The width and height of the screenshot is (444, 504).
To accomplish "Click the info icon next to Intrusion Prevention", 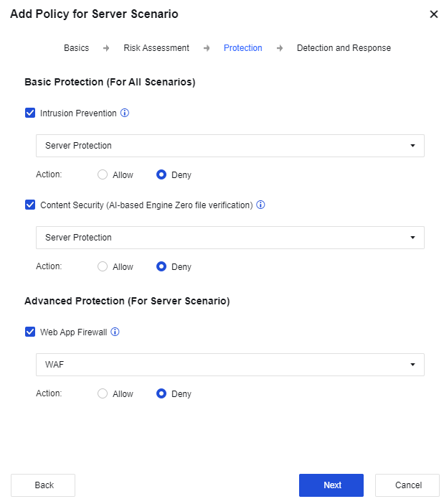I will tap(125, 113).
